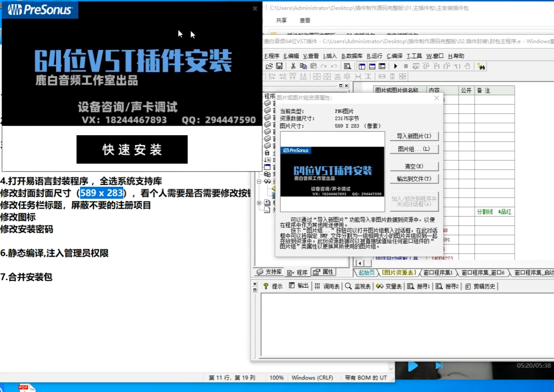Switch to the 输出 output tab
The width and height of the screenshot is (554, 392).
(299, 286)
